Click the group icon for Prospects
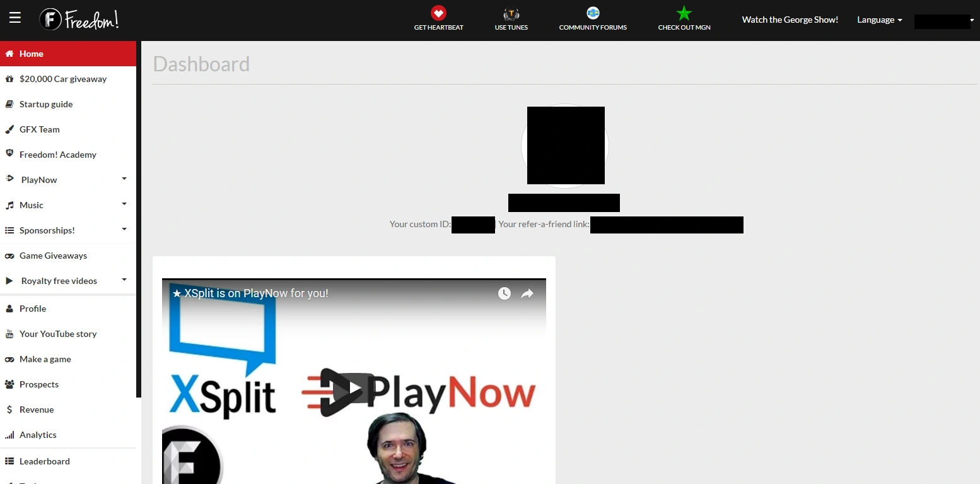The height and width of the screenshot is (484, 980). (x=9, y=384)
